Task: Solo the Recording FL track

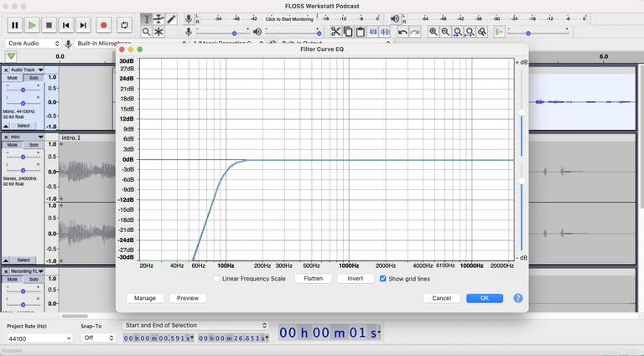Action: click(34, 279)
